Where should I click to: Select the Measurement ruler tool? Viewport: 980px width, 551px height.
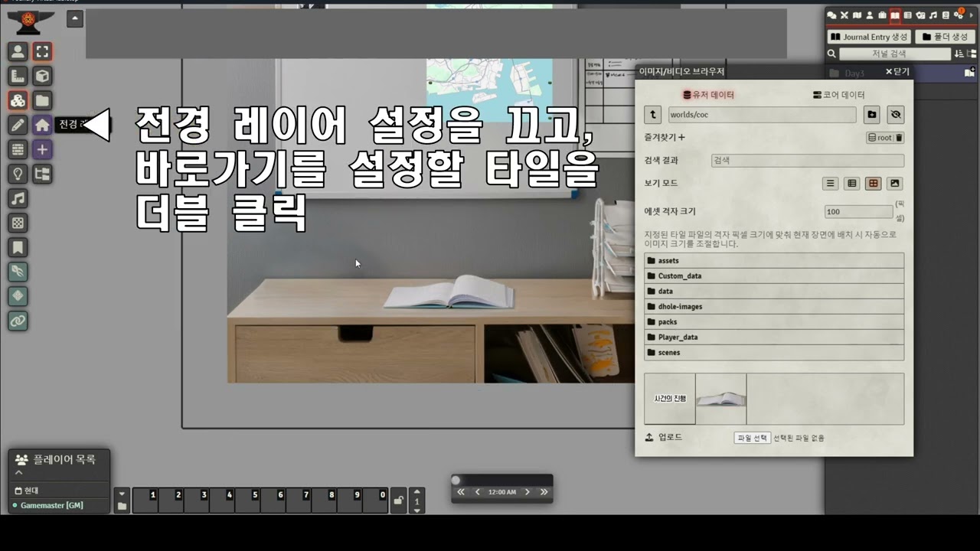18,76
